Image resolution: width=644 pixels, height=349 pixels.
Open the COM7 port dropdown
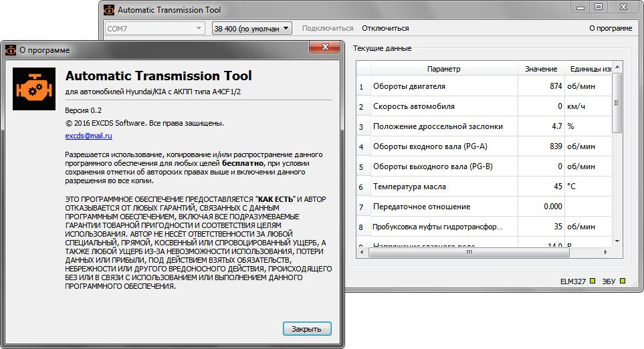coord(154,28)
